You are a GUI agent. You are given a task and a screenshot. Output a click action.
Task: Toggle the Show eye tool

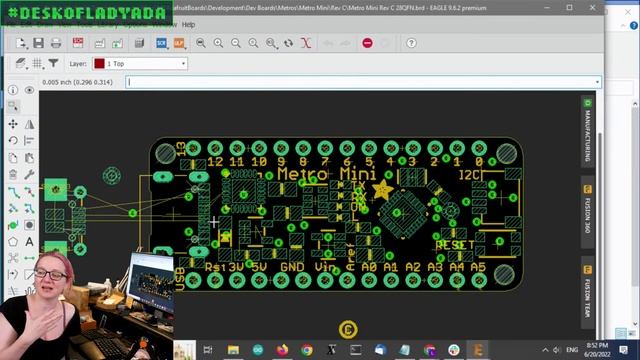click(29, 90)
